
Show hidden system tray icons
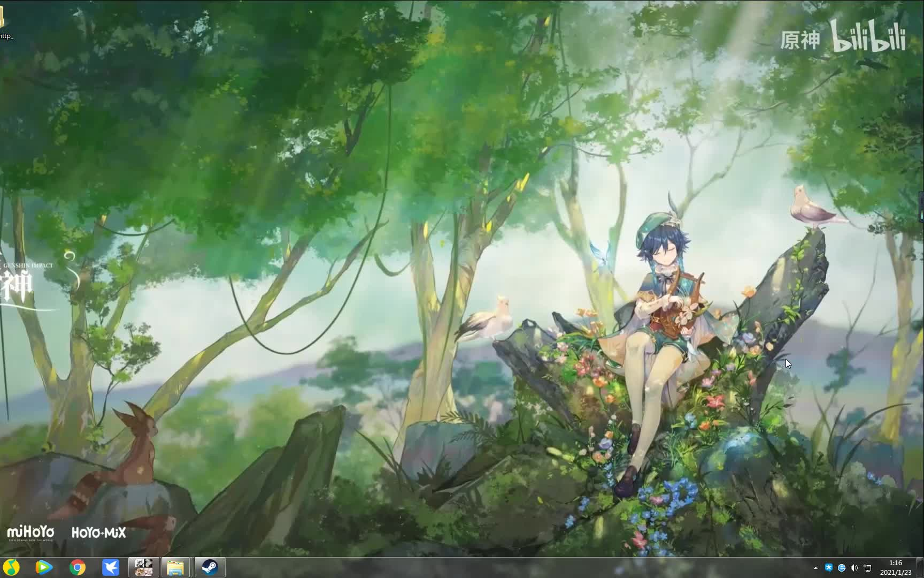815,568
